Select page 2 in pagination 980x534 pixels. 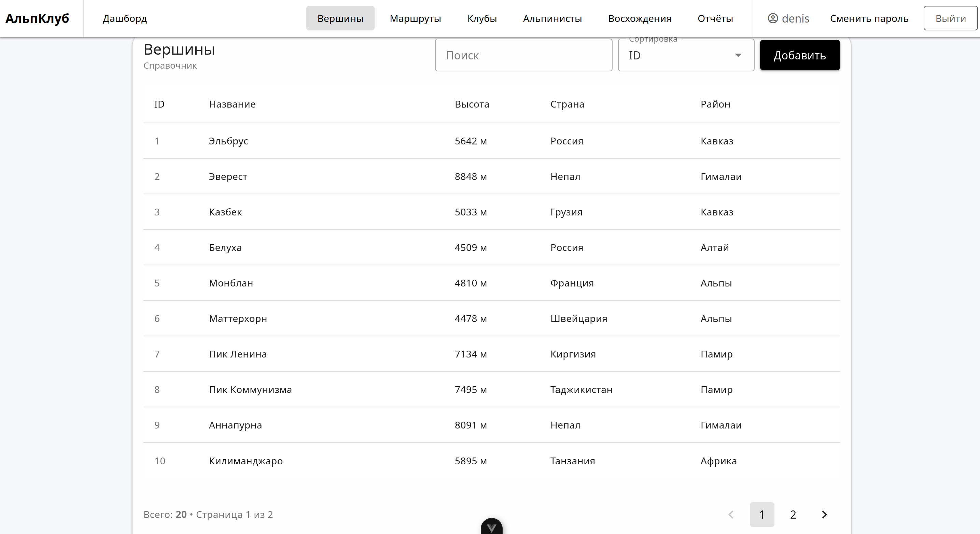click(x=793, y=515)
